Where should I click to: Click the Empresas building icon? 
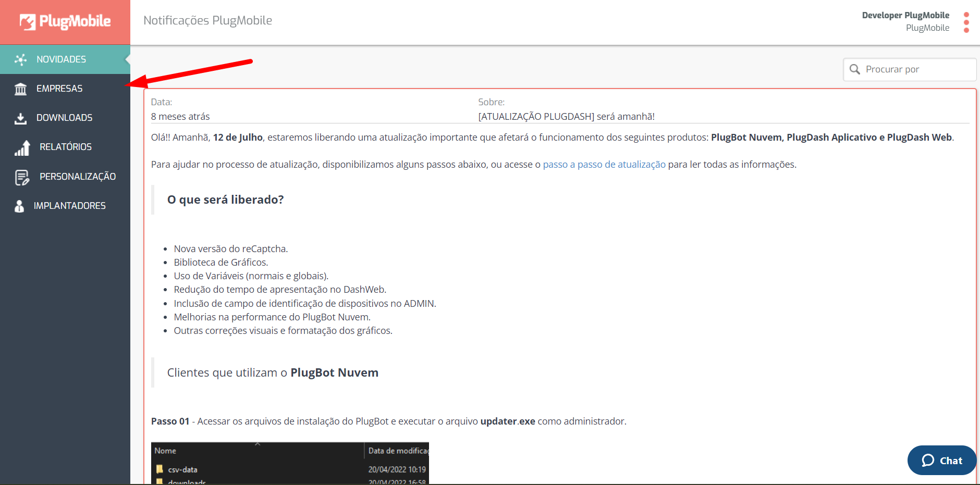pos(21,89)
